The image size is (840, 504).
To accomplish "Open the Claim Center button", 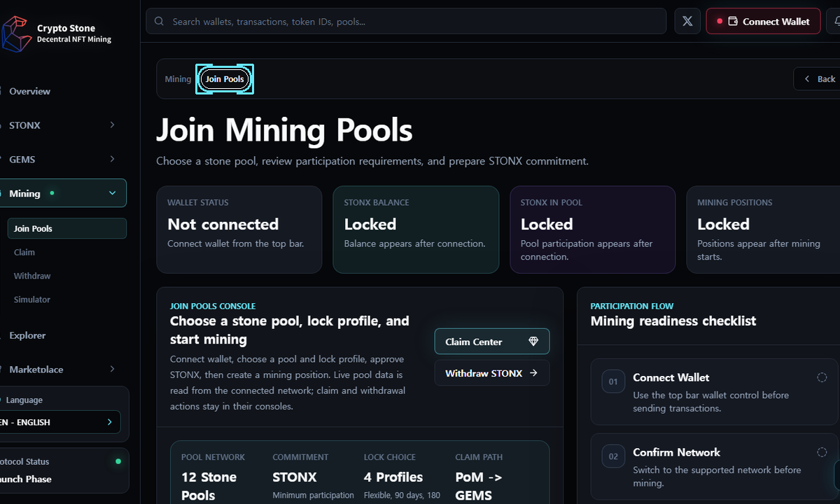I will [492, 342].
